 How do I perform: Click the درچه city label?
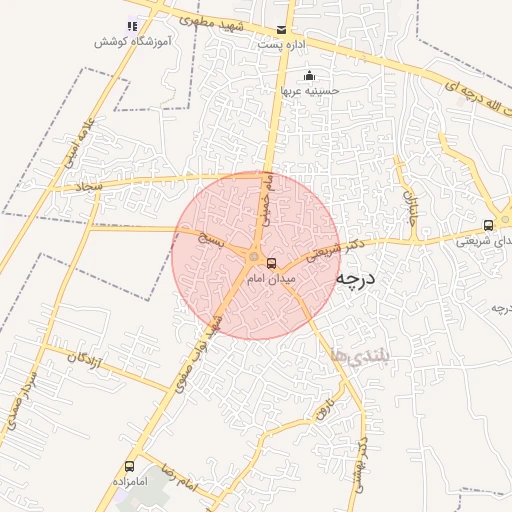[355, 279]
